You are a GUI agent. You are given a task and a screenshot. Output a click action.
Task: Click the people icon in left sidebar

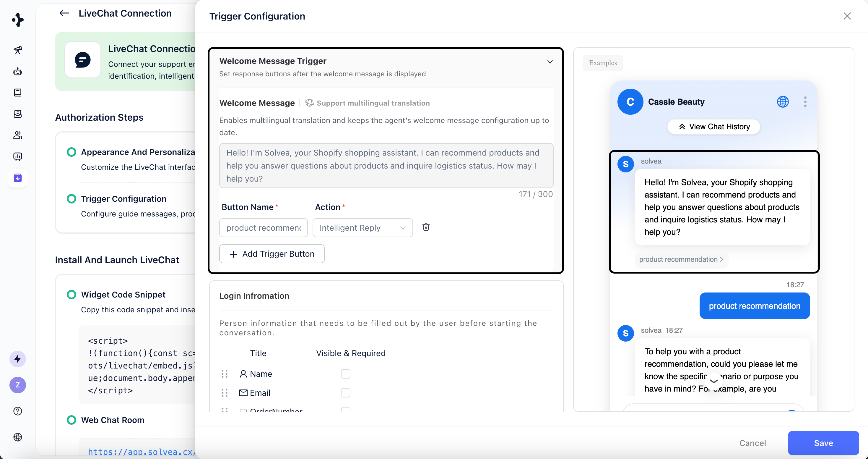coord(18,135)
